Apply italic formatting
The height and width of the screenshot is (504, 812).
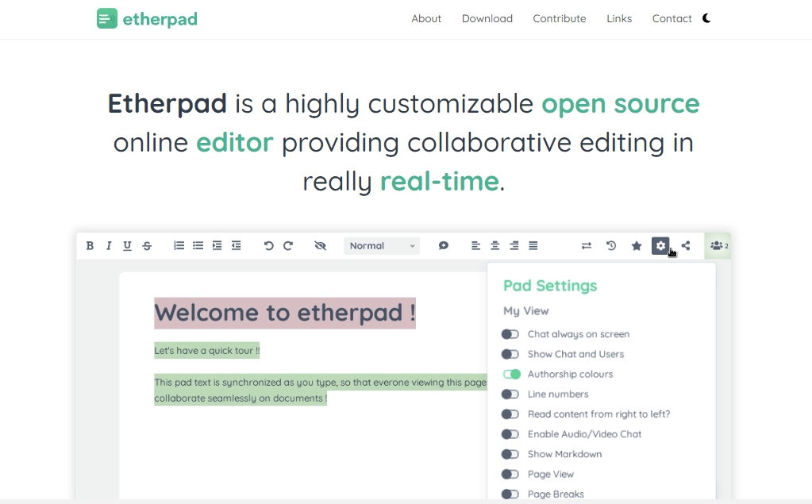pos(108,245)
